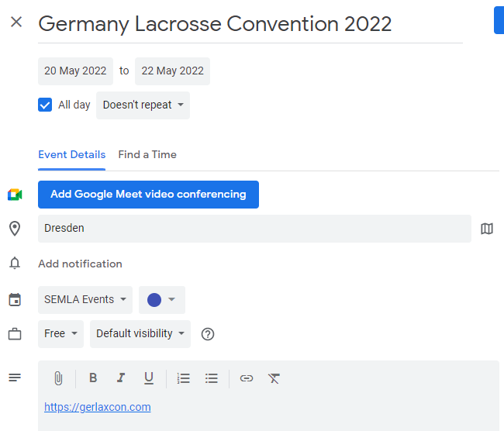Insert link using the chain icon
504x431 pixels.
(x=247, y=378)
